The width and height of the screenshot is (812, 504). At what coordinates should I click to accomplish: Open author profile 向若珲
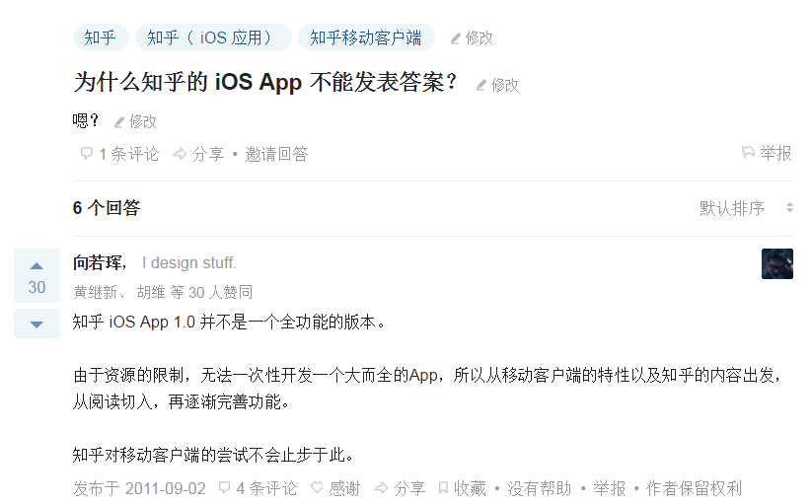99,263
